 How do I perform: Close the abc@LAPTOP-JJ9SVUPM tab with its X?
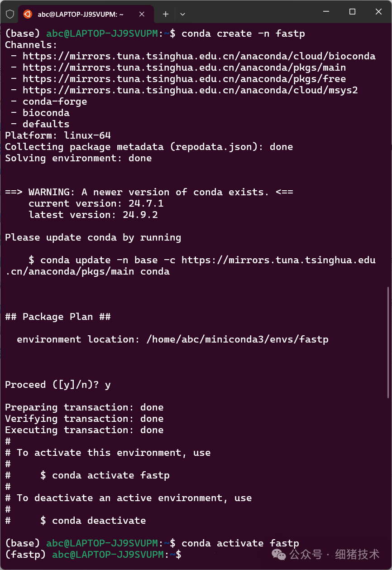tap(142, 14)
